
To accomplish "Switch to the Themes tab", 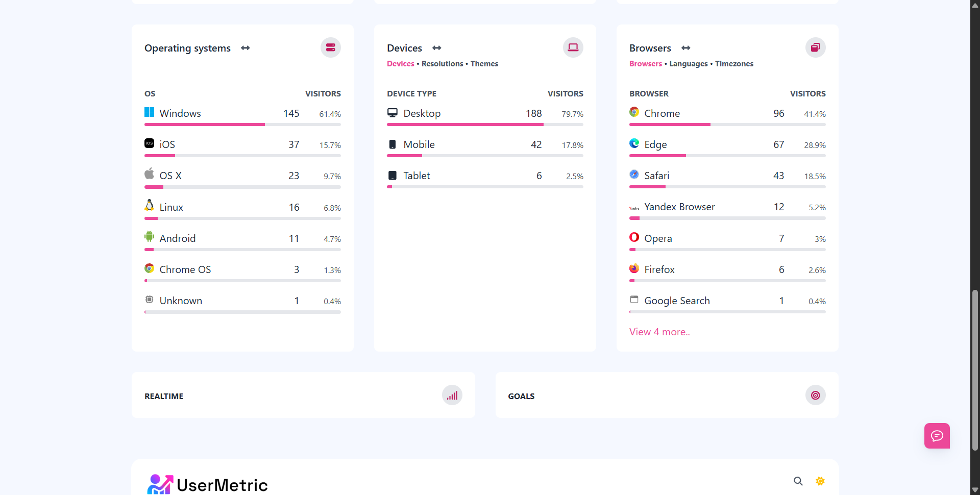I will (x=484, y=64).
